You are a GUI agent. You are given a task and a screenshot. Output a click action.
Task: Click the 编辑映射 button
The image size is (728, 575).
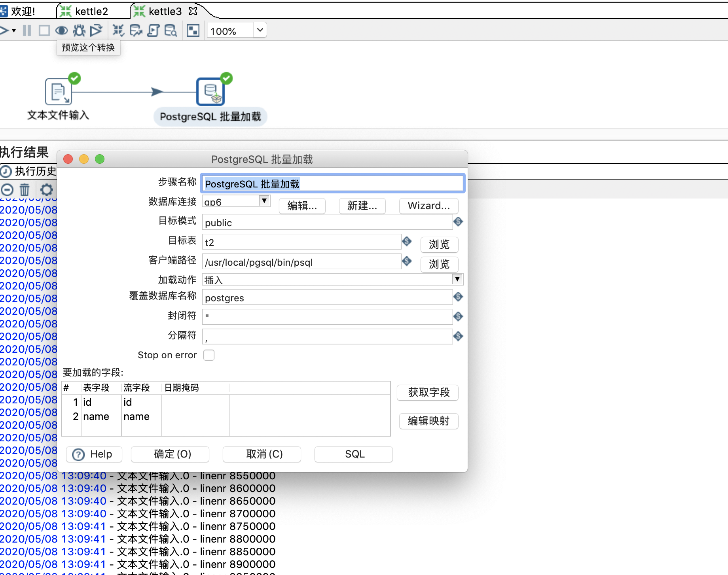pyautogui.click(x=428, y=421)
